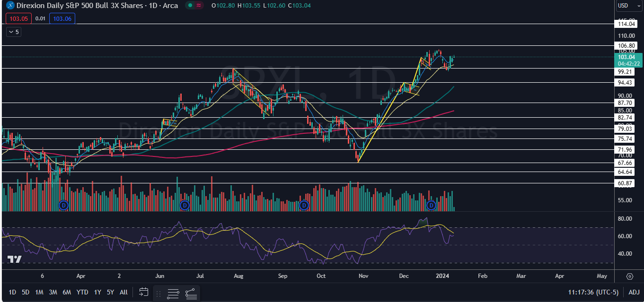
Task: Select the 6M date range
Action: pos(67,292)
